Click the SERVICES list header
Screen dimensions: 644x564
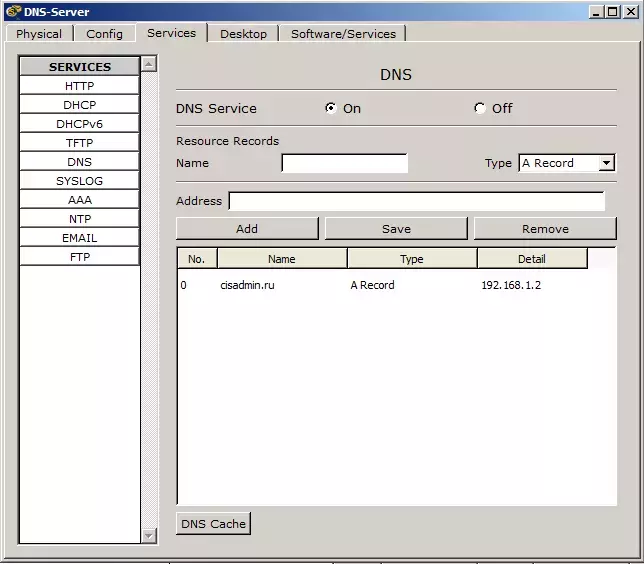click(80, 67)
